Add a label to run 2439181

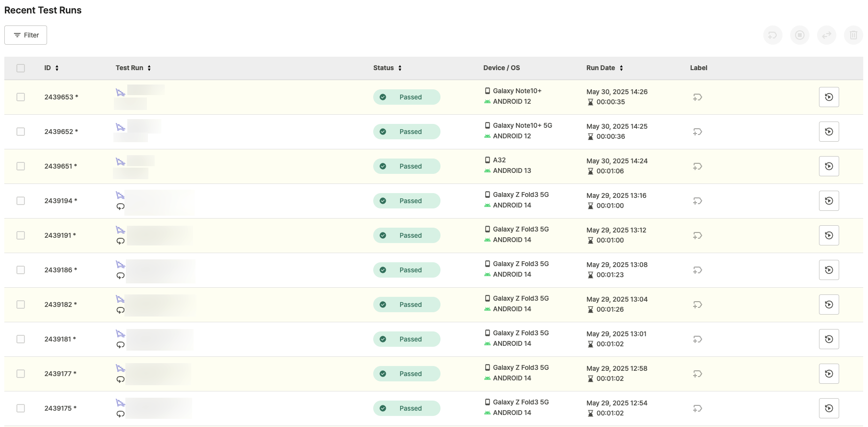pyautogui.click(x=697, y=339)
